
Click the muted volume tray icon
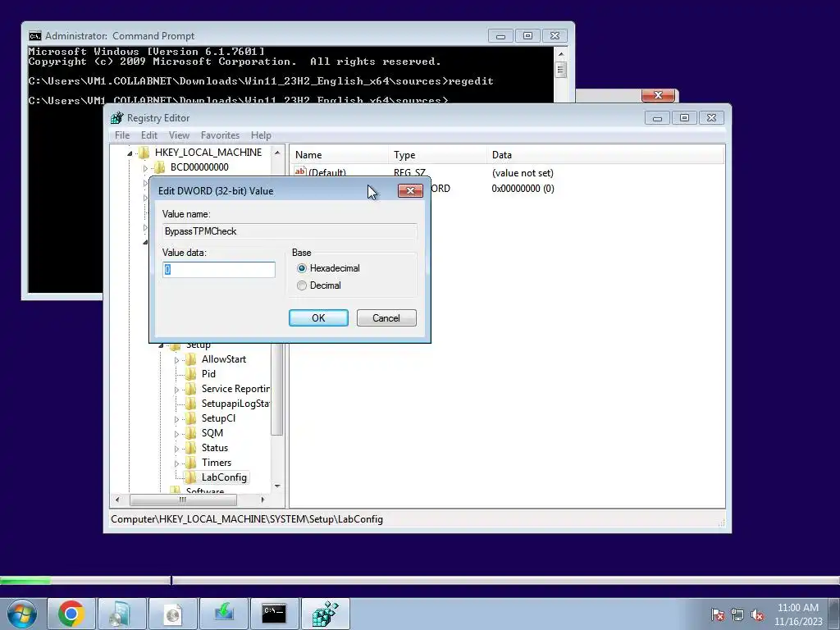[x=757, y=614]
